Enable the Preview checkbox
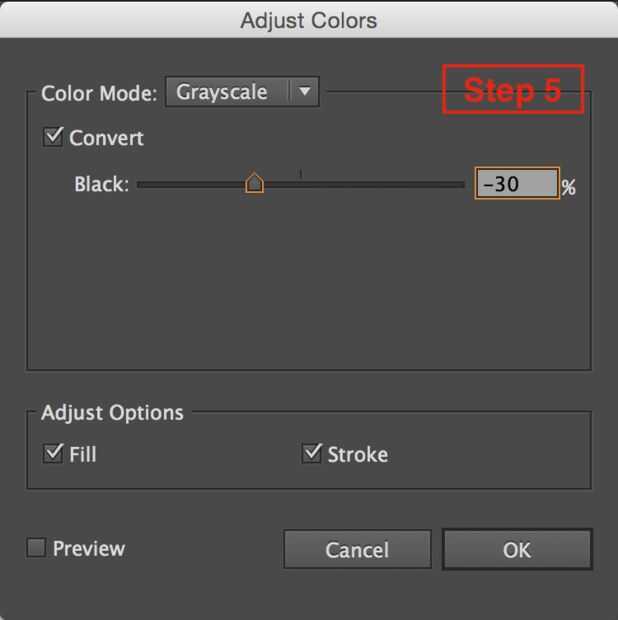 [36, 547]
